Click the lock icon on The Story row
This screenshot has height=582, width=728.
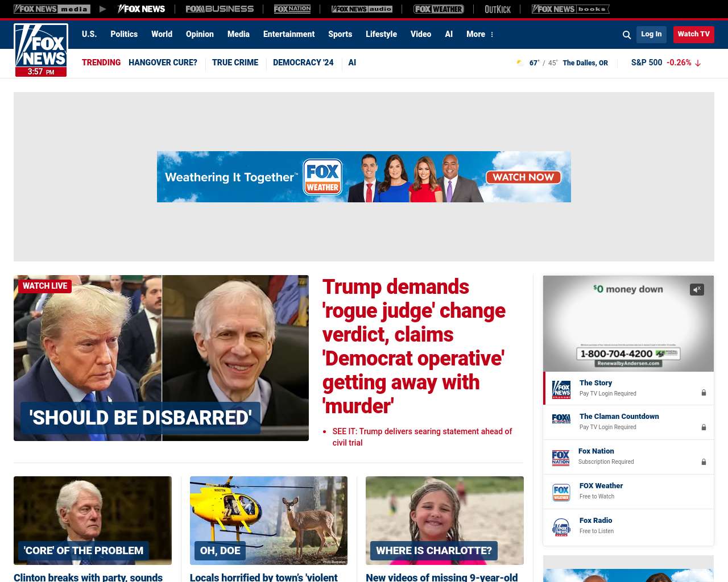pos(704,393)
